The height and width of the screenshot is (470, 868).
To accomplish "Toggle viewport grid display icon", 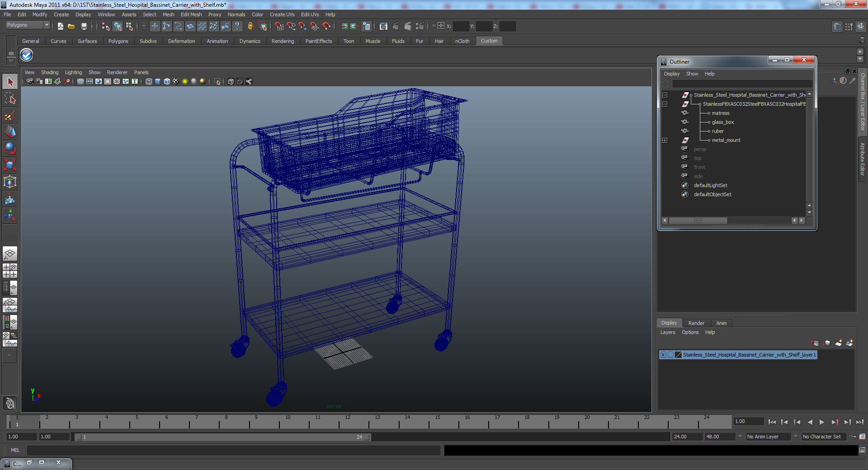I will point(80,81).
